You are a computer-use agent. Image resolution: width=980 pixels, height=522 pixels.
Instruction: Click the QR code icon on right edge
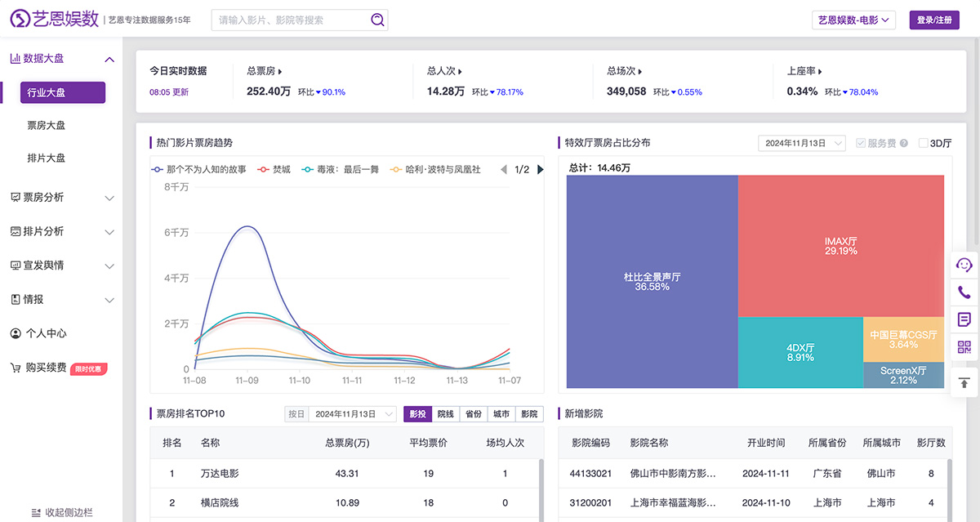[x=964, y=346]
